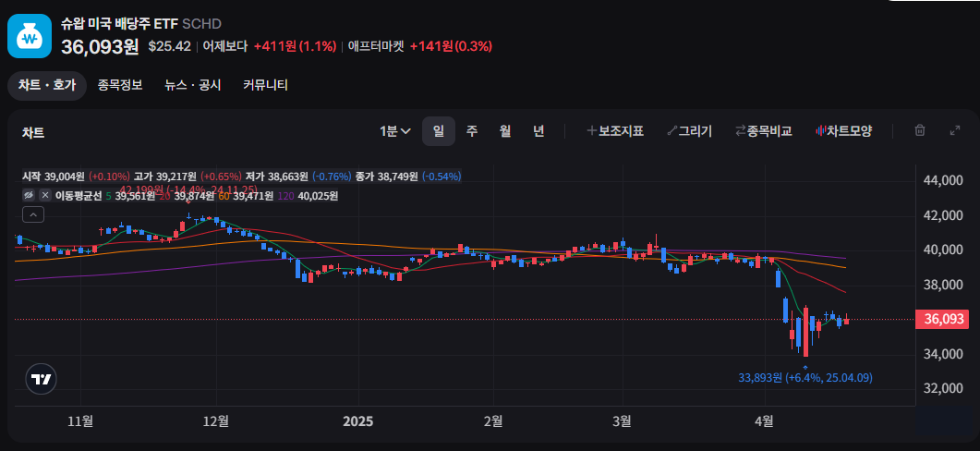Image resolution: width=980 pixels, height=451 pixels.
Task: Click the 12월 label on time axis
Action: 215,421
